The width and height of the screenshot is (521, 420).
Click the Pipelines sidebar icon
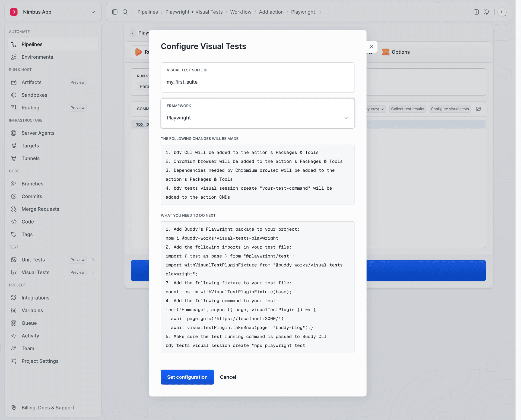tap(14, 44)
